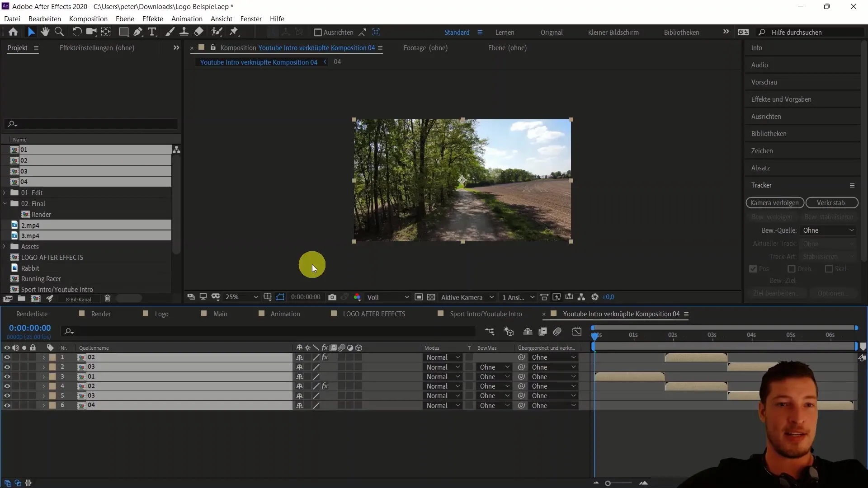Select the Animation menu in menu bar

pyautogui.click(x=187, y=19)
